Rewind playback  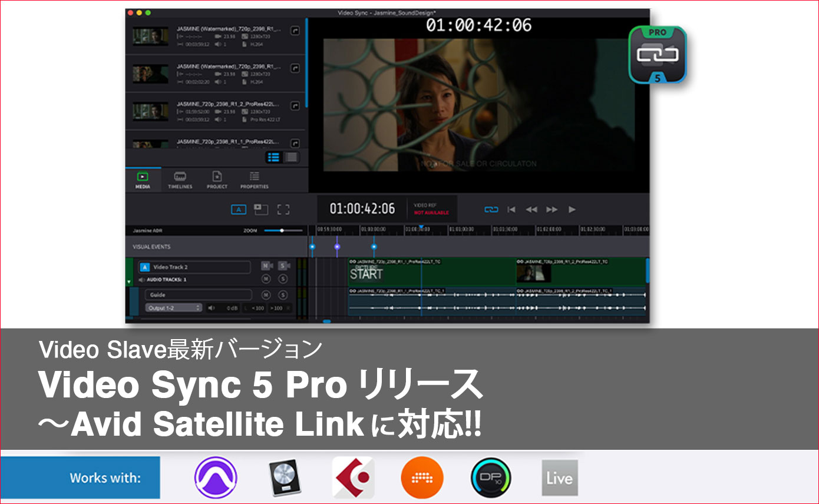point(531,210)
